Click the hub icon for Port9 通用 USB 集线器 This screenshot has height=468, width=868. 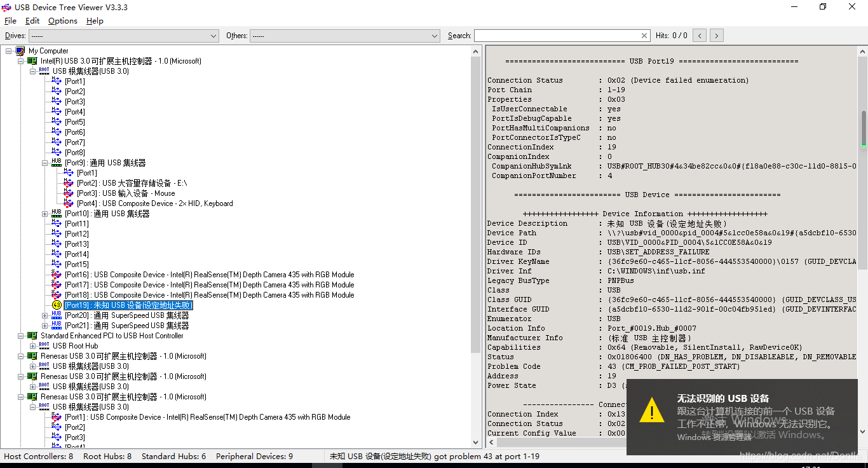57,163
